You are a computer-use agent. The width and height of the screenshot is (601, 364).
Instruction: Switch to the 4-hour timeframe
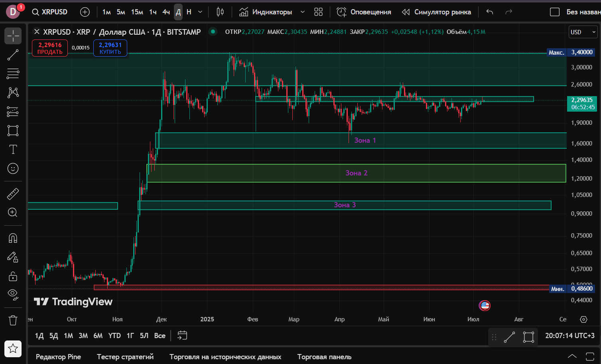(x=166, y=12)
